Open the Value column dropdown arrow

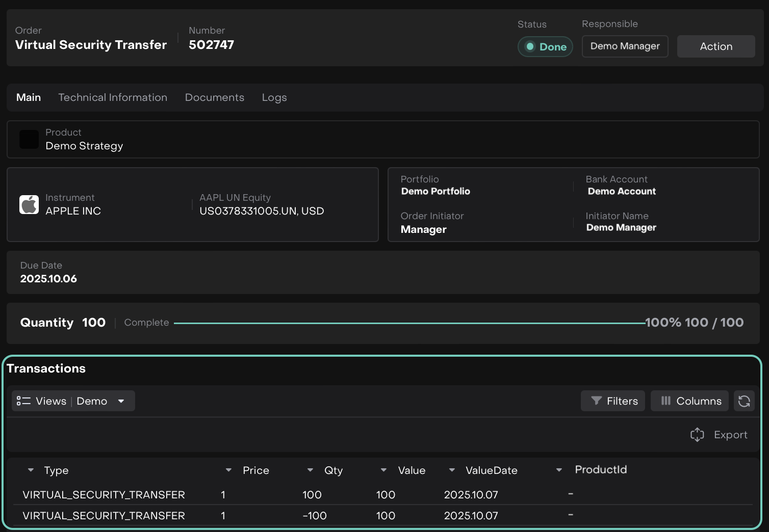click(x=383, y=470)
